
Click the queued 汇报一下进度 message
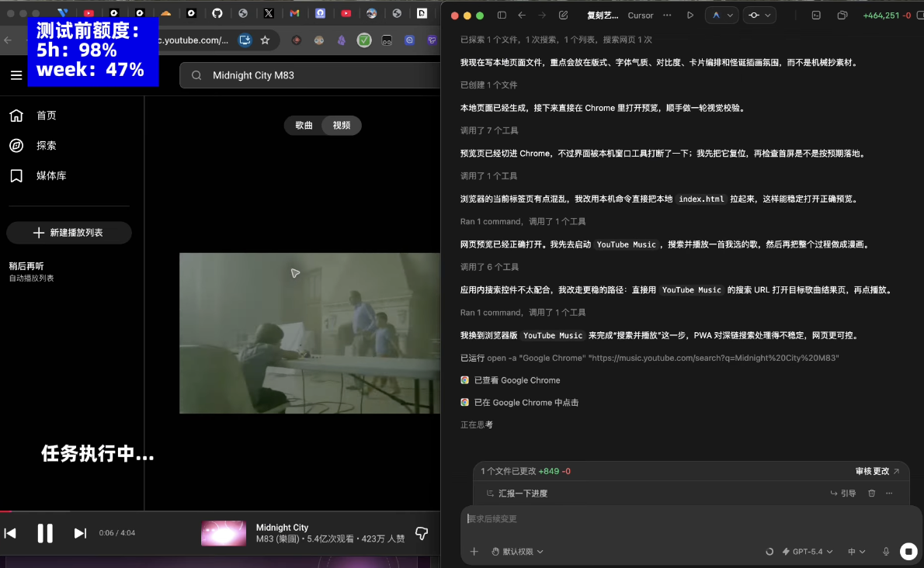(x=523, y=494)
